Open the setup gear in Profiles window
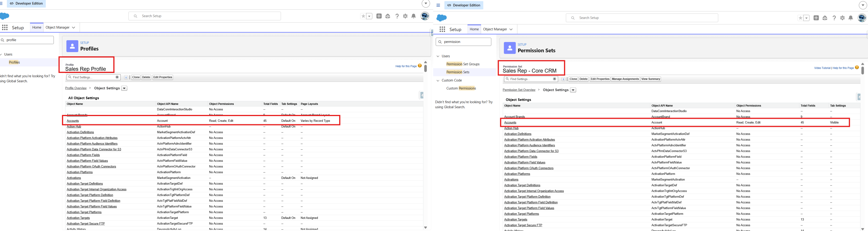This screenshot has height=231, width=868. point(405,16)
